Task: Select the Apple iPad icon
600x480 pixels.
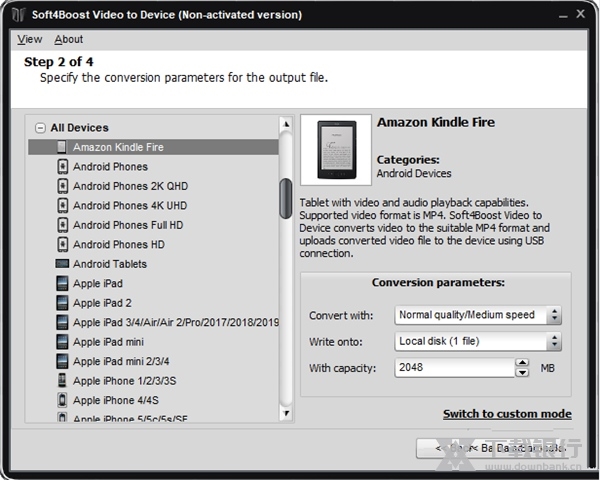Action: tap(62, 284)
